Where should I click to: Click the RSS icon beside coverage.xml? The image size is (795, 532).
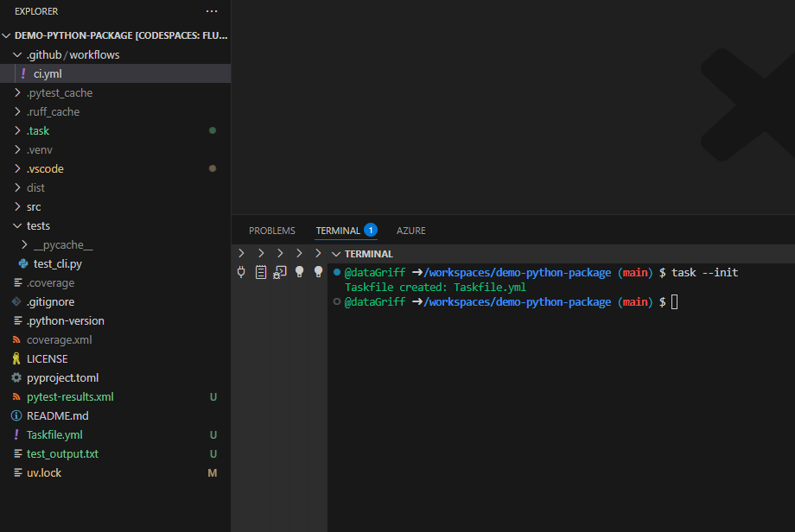click(x=16, y=339)
